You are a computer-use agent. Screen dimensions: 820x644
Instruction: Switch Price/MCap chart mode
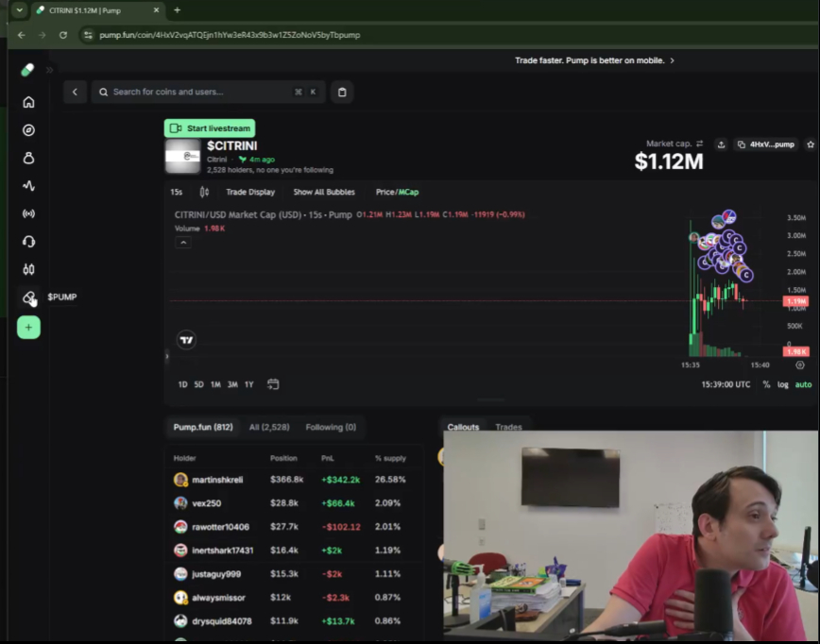coord(397,193)
